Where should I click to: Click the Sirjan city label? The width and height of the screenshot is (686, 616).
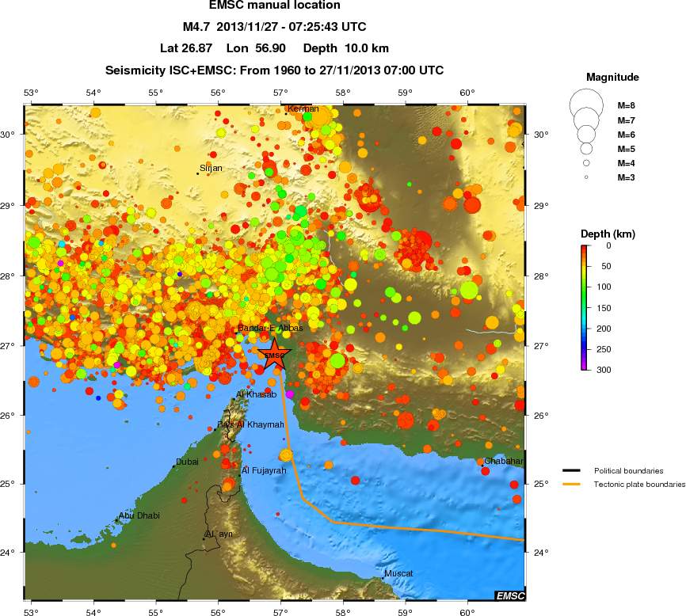211,169
